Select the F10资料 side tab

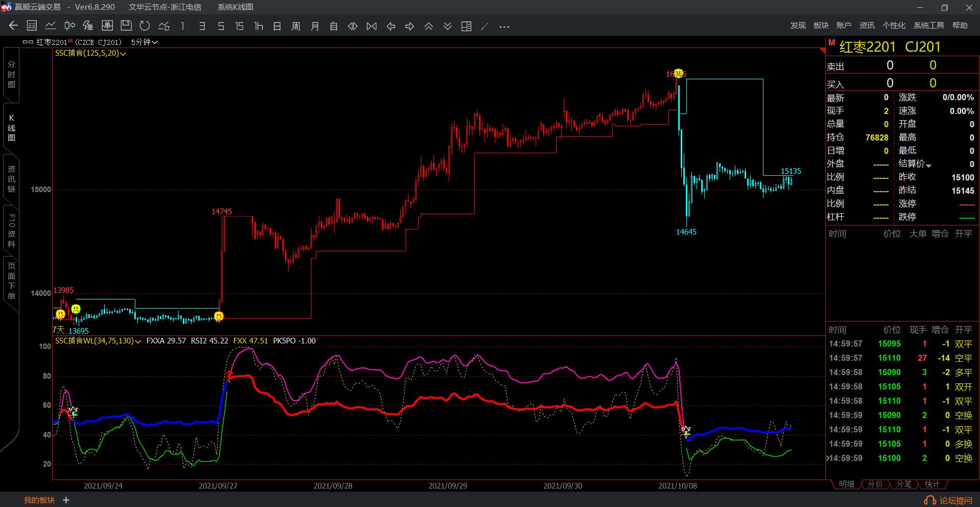tap(11, 231)
